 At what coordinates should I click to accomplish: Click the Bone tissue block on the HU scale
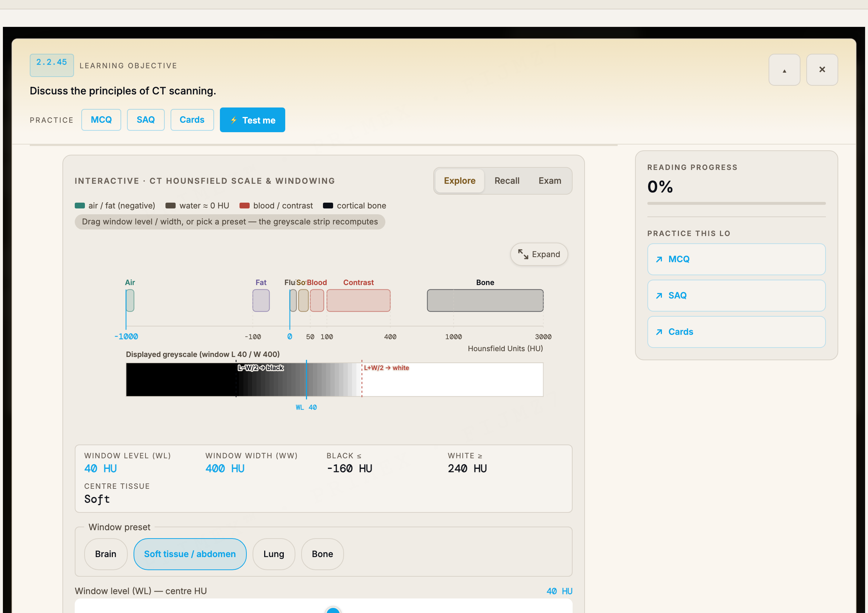[x=485, y=300]
